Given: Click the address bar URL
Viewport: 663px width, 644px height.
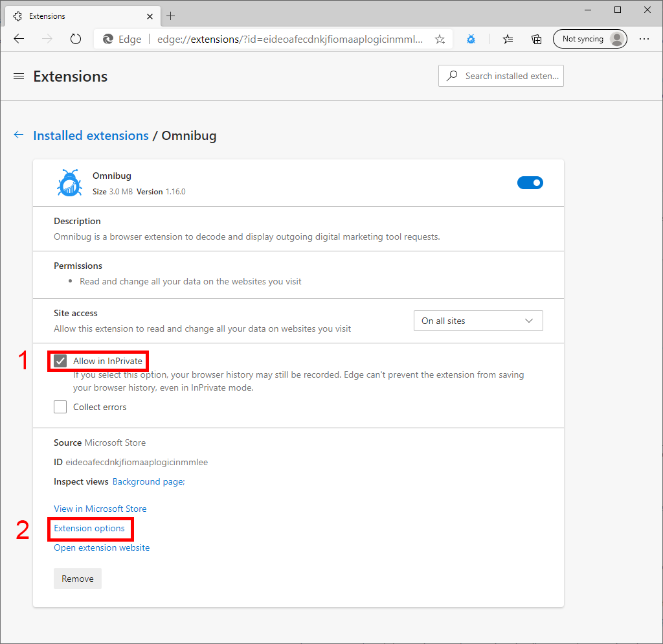Looking at the screenshot, I should click(x=289, y=40).
